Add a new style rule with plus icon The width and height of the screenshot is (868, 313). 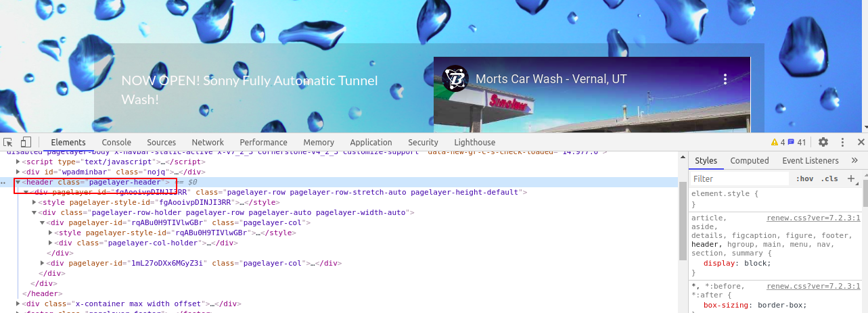click(x=851, y=178)
